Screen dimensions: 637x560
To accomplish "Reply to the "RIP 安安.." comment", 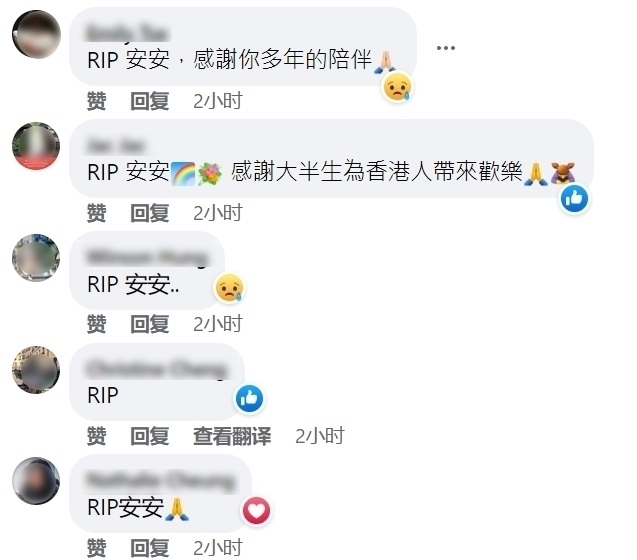I will point(150,324).
